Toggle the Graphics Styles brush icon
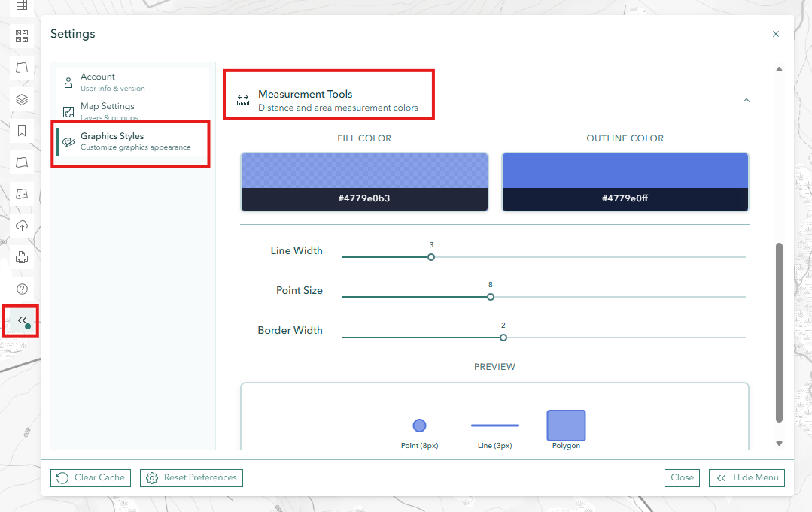 point(68,141)
